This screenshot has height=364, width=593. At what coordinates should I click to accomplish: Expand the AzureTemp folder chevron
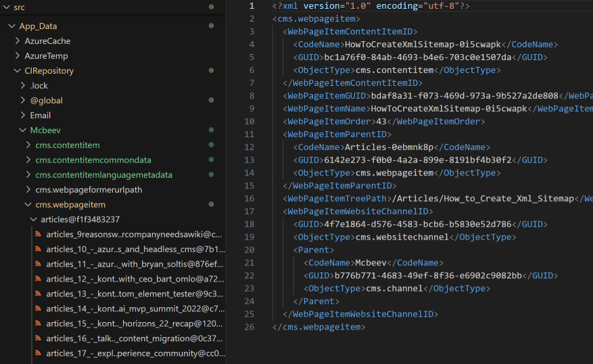tap(18, 56)
